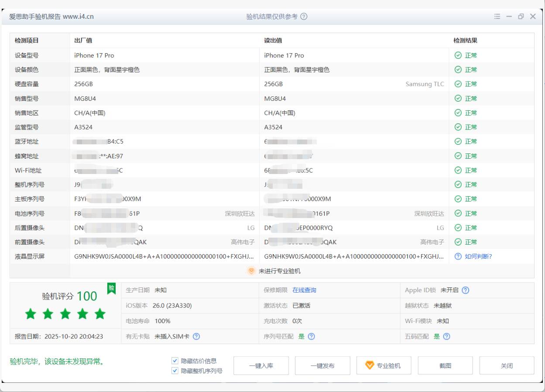This screenshot has width=545, height=392.
Task: Click the five-star rating display
Action: point(65,314)
